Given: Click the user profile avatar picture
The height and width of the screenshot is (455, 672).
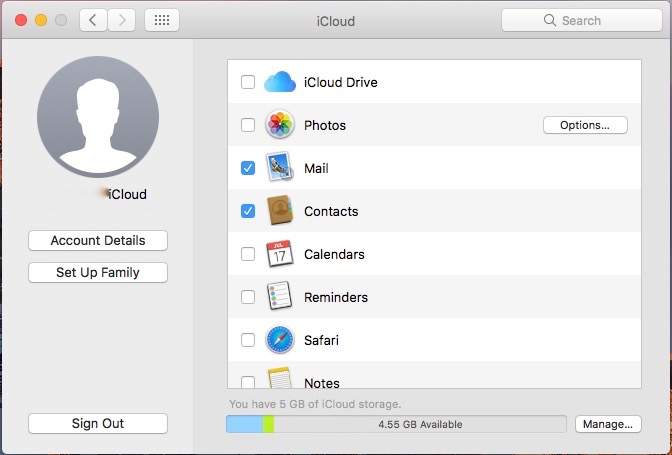Looking at the screenshot, I should [x=98, y=117].
